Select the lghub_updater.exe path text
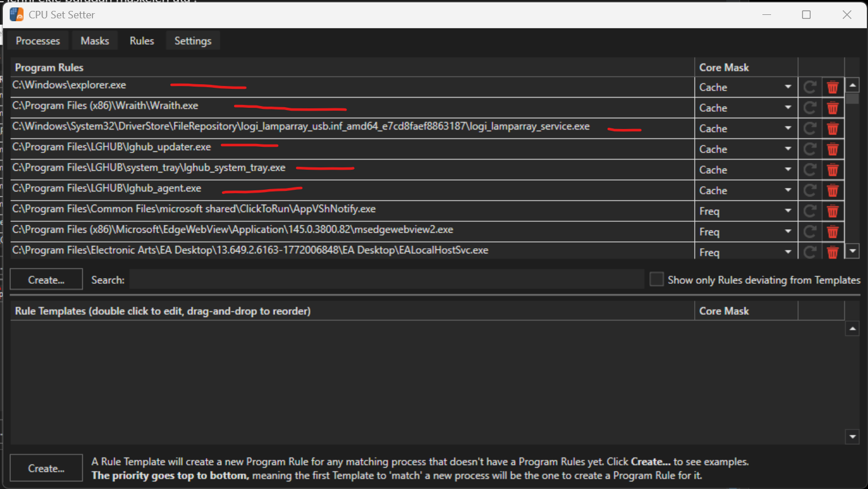 click(x=111, y=147)
